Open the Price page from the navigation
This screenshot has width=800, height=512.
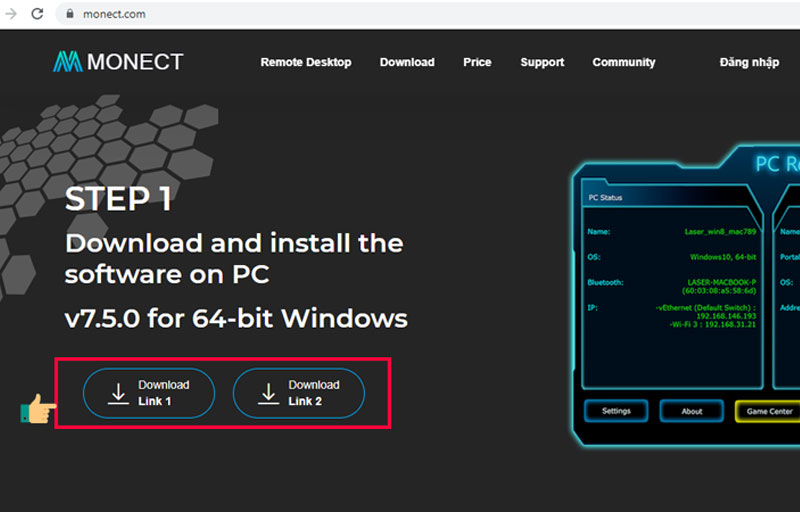(477, 62)
